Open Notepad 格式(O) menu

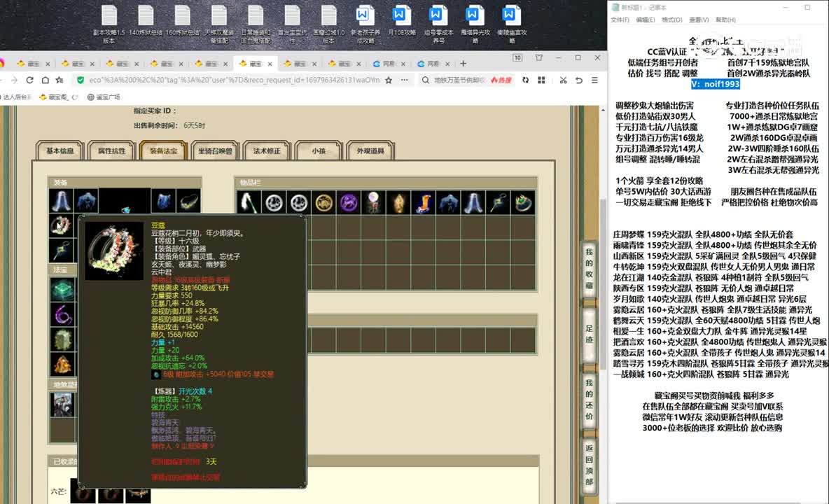[x=672, y=20]
